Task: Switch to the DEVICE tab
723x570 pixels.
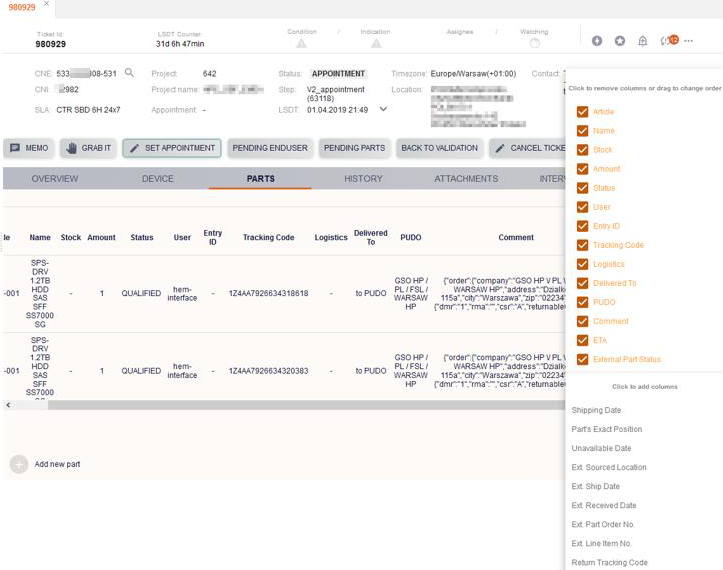Action: pos(158,178)
